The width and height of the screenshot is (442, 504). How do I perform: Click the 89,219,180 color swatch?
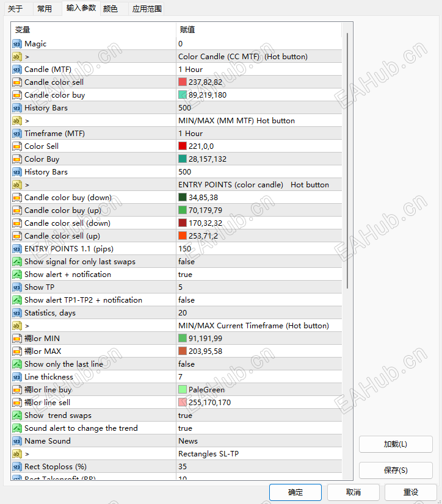coord(183,95)
